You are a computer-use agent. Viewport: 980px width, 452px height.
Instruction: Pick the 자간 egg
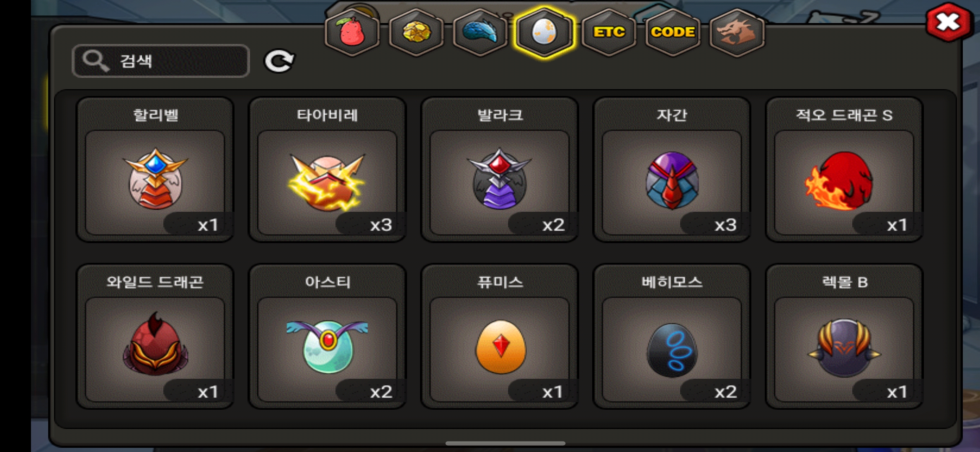[672, 169]
